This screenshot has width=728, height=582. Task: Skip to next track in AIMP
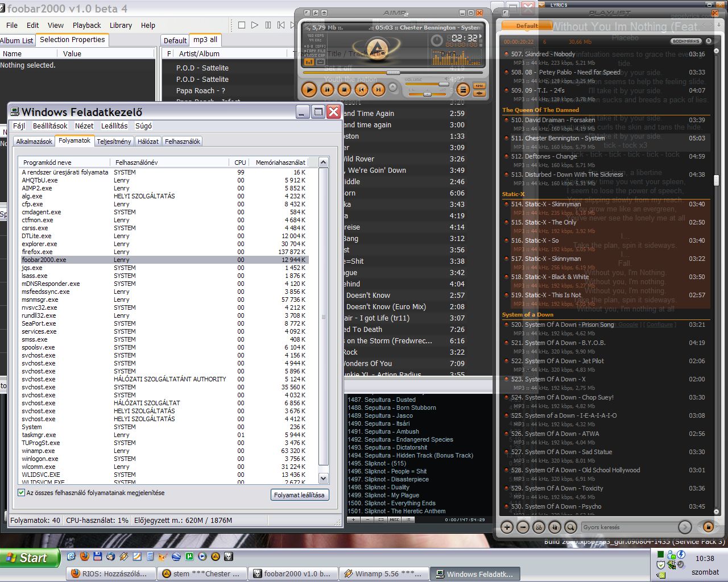click(x=378, y=90)
